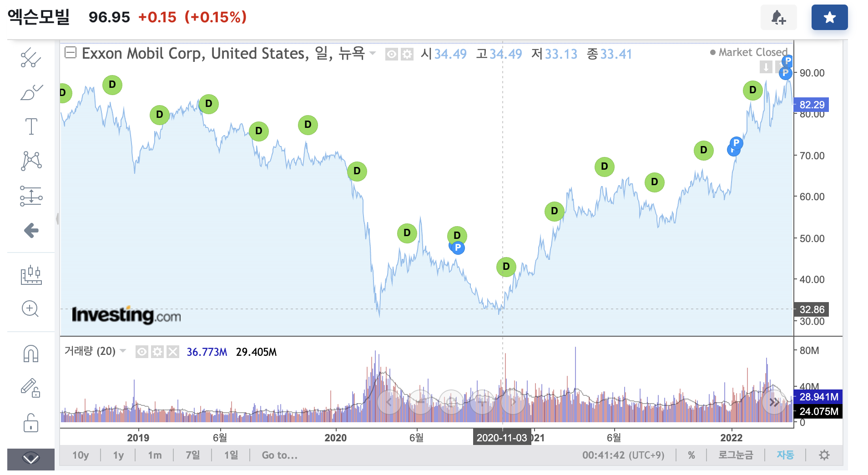Click the 24.075M volume axis label
The width and height of the screenshot is (868, 475).
(818, 411)
